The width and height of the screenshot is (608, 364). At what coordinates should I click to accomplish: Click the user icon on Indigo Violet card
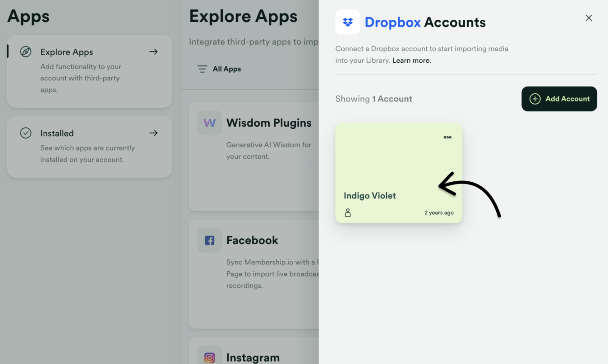[348, 213]
